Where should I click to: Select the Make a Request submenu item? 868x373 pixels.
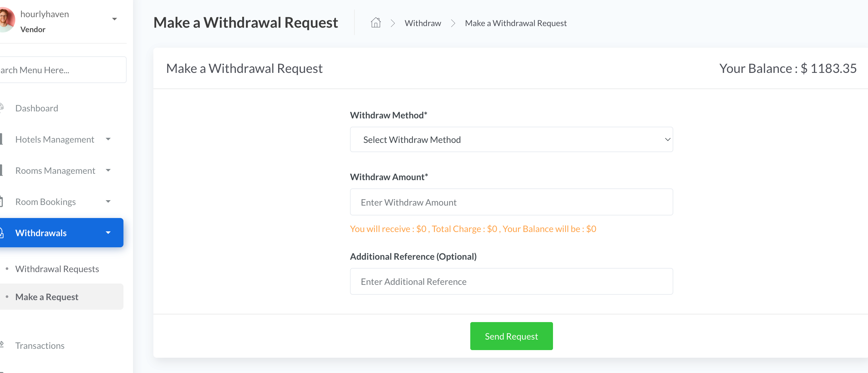pos(46,297)
